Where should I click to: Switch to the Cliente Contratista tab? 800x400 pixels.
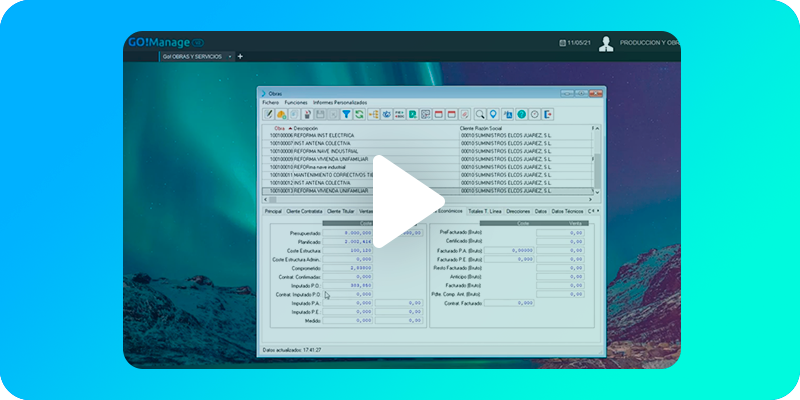pos(305,211)
